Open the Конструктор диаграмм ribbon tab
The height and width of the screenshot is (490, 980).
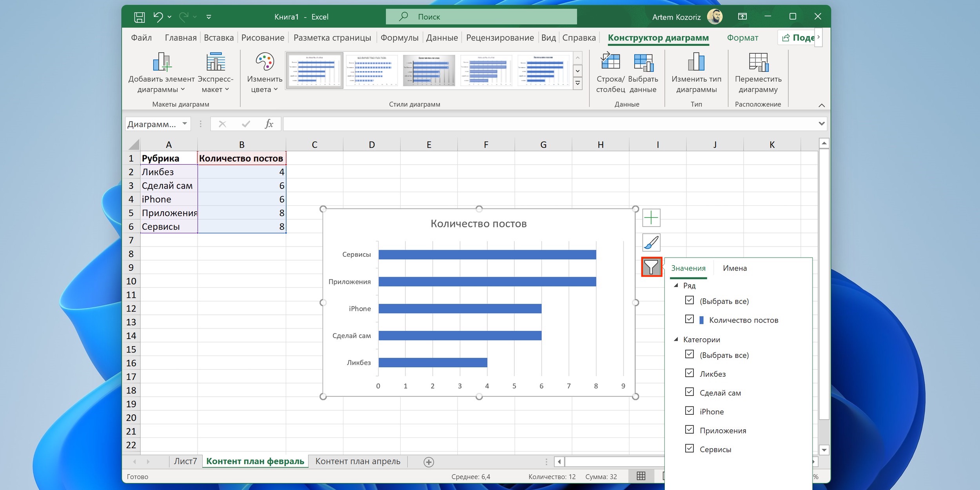click(658, 38)
